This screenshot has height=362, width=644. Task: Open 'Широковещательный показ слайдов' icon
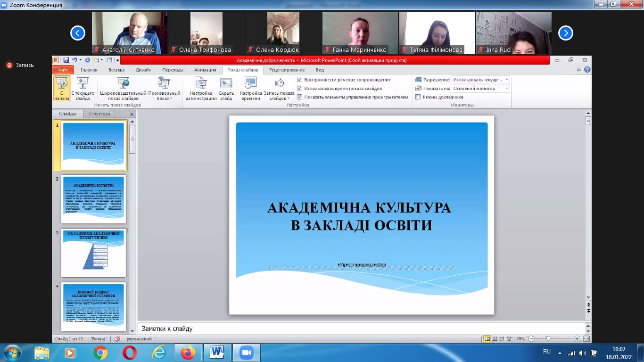tap(123, 89)
